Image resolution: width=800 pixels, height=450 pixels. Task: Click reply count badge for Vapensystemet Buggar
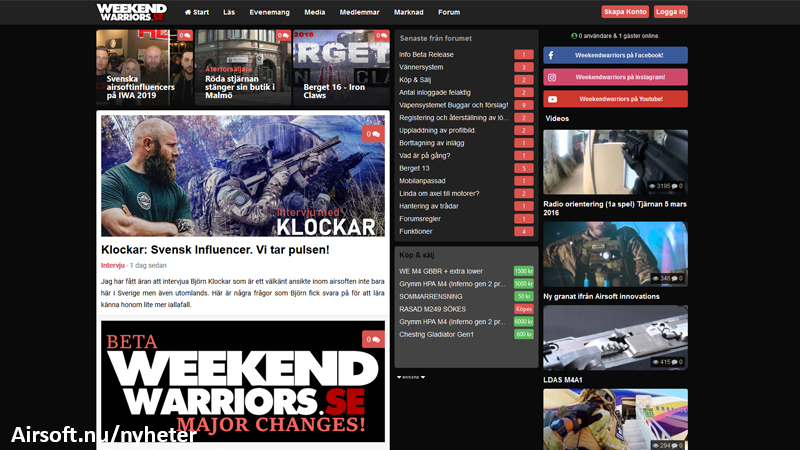click(523, 105)
